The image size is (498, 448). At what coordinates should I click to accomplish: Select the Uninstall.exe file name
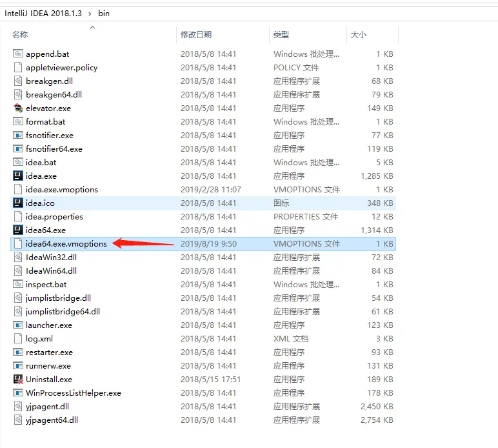click(49, 379)
